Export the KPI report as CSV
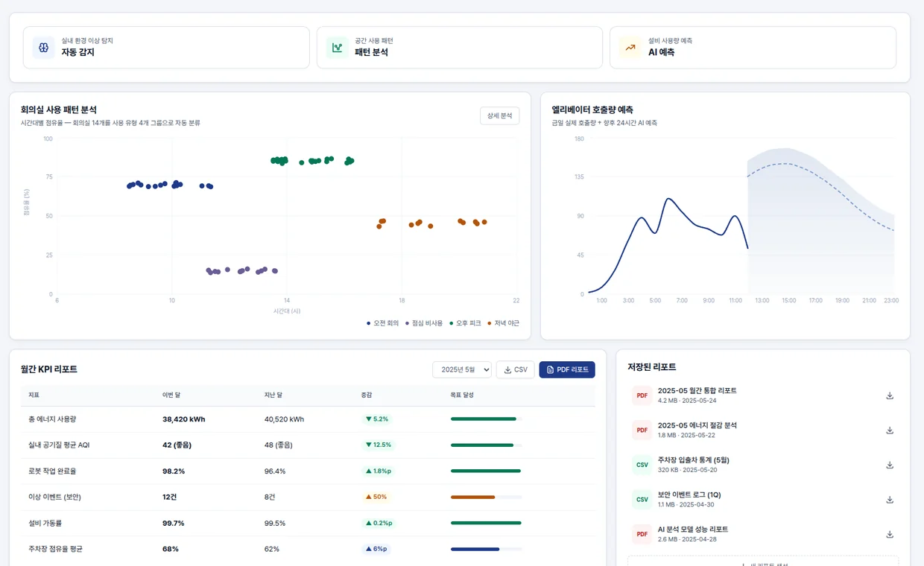This screenshot has width=924, height=566. pos(516,369)
